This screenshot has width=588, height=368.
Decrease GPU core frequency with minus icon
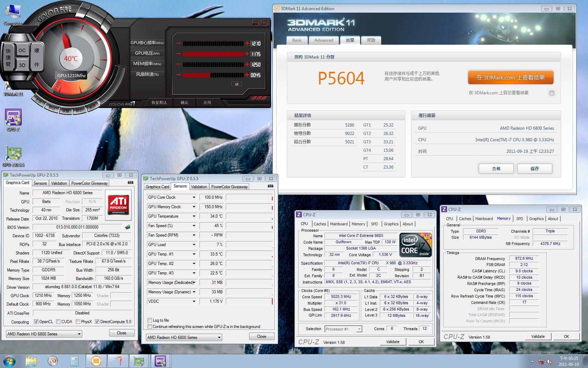tap(178, 43)
